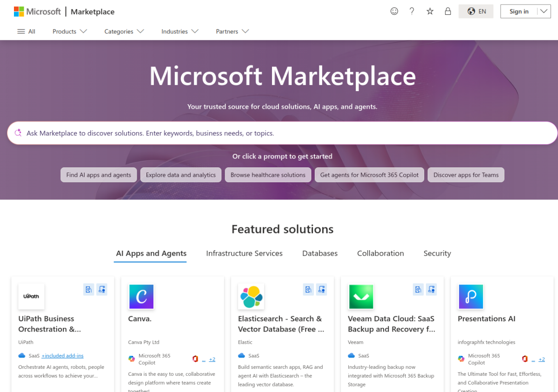Screen dimensions: 558x392
Task: Click the Presentations AI logo
Action: [471, 296]
